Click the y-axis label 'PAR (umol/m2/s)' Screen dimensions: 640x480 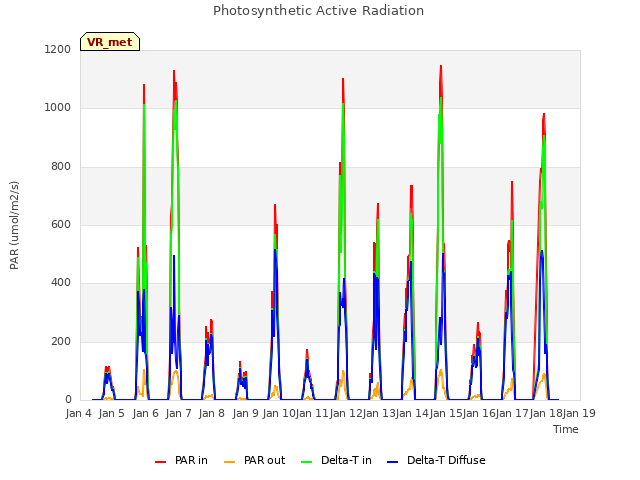coord(14,225)
